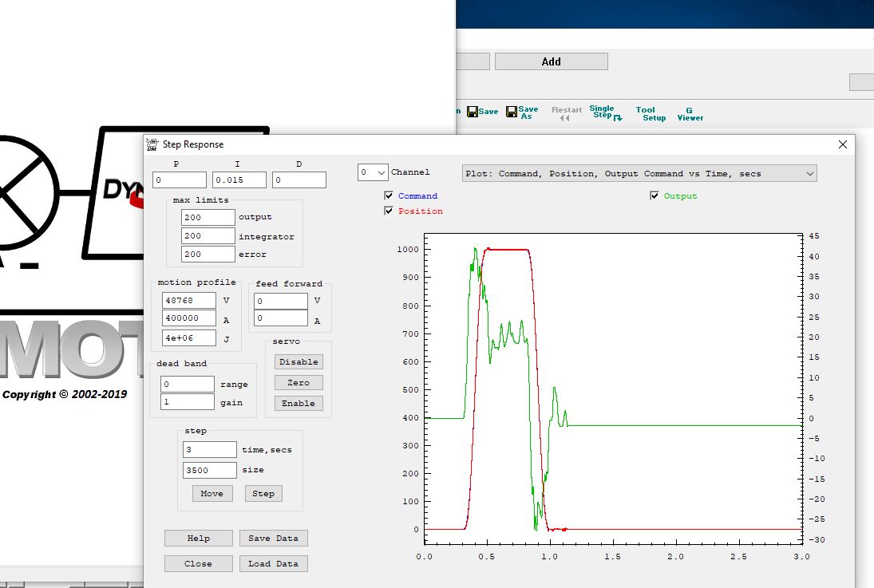
Task: Click the feed forward V field
Action: click(281, 301)
